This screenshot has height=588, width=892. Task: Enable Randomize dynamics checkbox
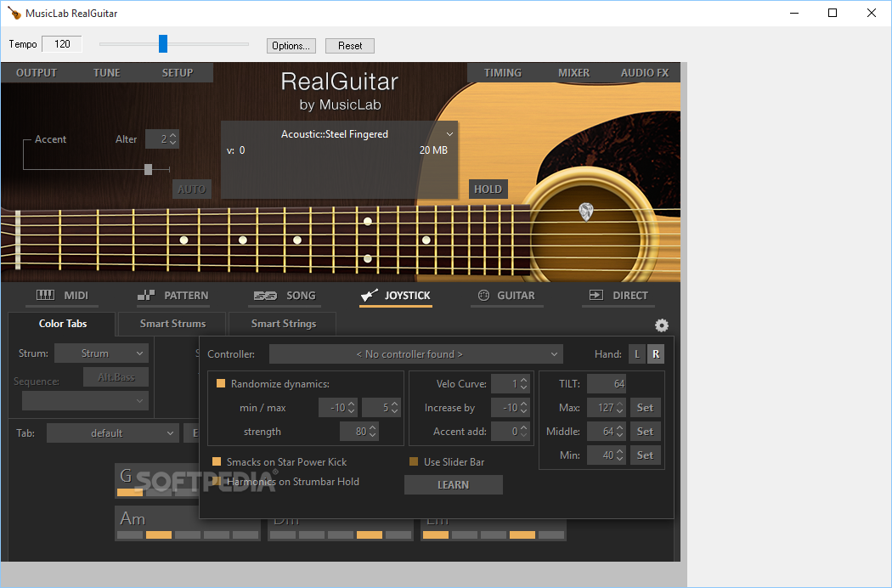coord(221,384)
